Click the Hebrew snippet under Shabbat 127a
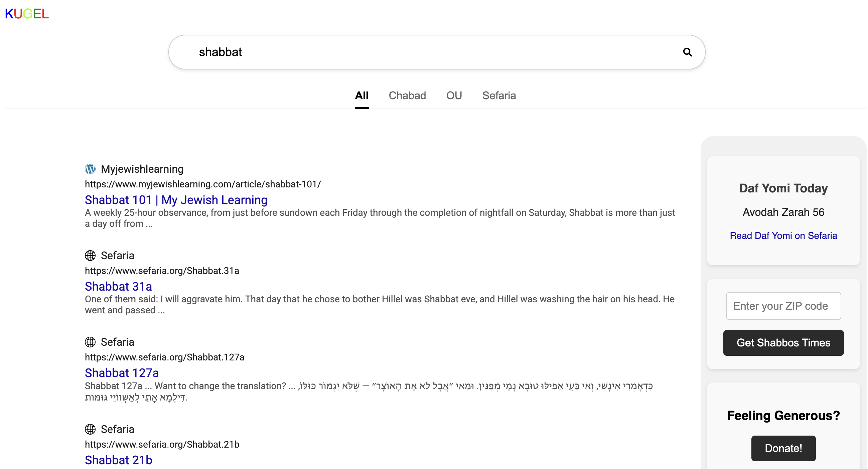The height and width of the screenshot is (469, 868). click(369, 392)
